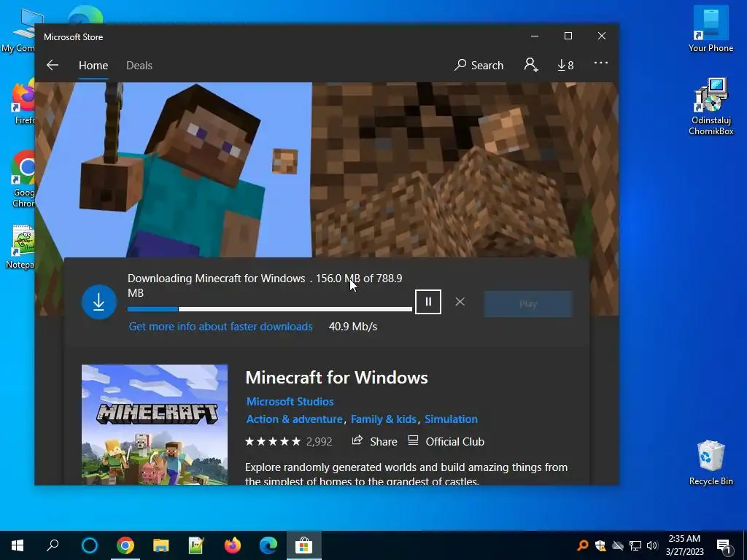This screenshot has height=560, width=747.
Task: Share Minecraft for Windows
Action: [374, 441]
